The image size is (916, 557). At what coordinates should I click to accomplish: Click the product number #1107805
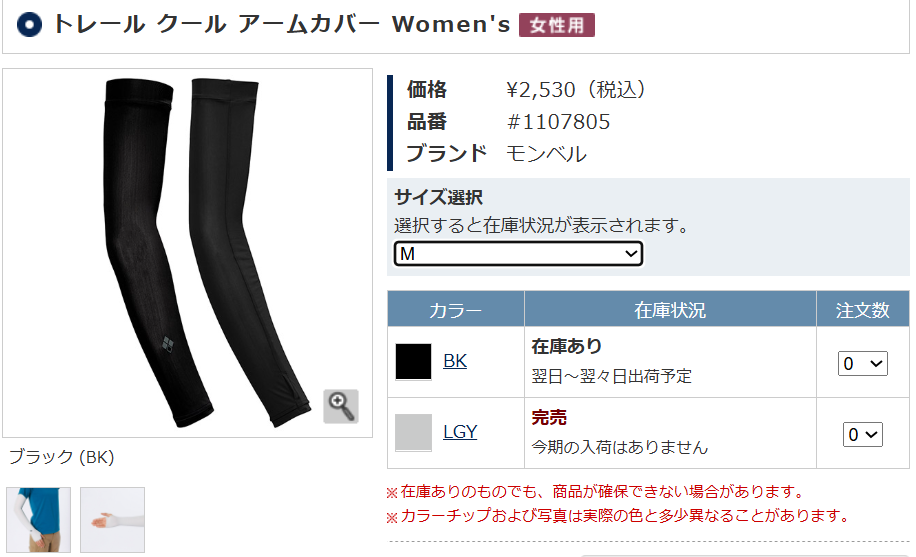pyautogui.click(x=558, y=122)
